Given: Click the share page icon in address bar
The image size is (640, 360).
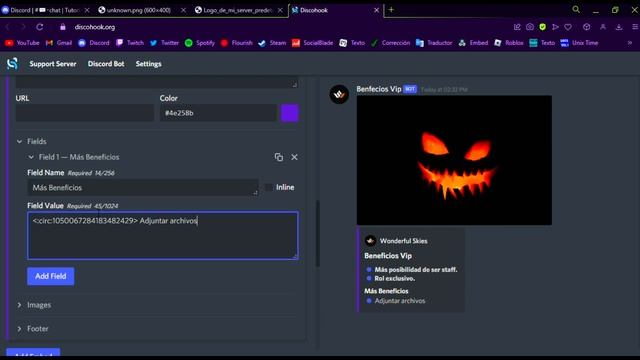Looking at the screenshot, I should 517,27.
